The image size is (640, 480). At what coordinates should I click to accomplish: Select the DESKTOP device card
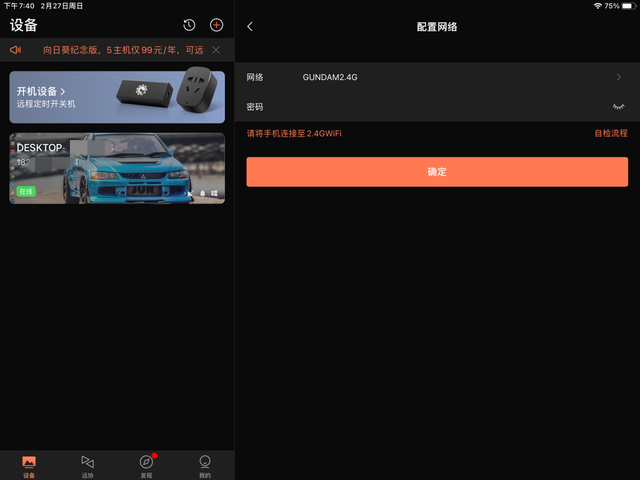click(117, 168)
